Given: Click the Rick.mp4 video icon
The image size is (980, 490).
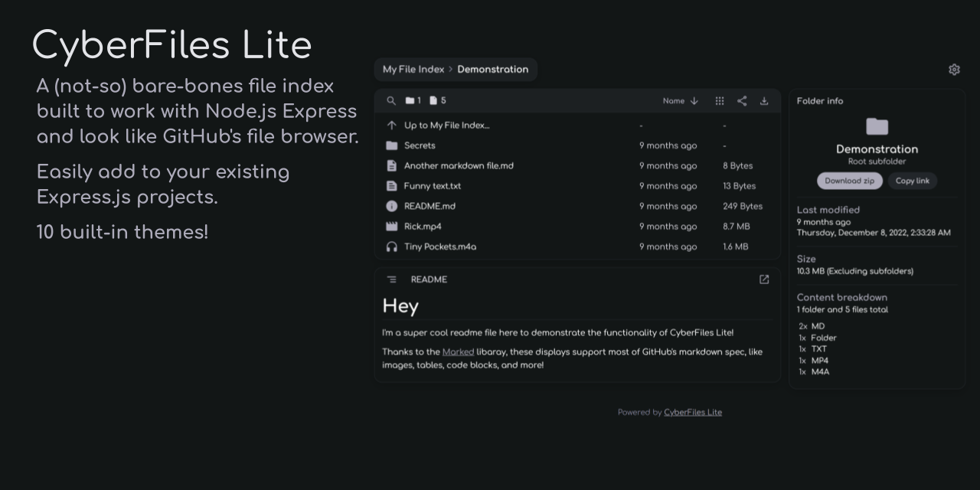Looking at the screenshot, I should coord(392,227).
